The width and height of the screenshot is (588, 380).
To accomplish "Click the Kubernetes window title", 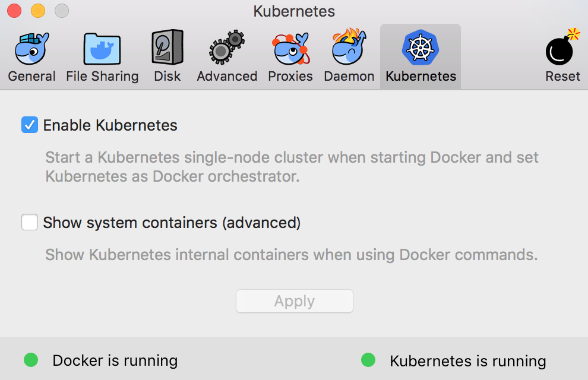I will tap(294, 11).
